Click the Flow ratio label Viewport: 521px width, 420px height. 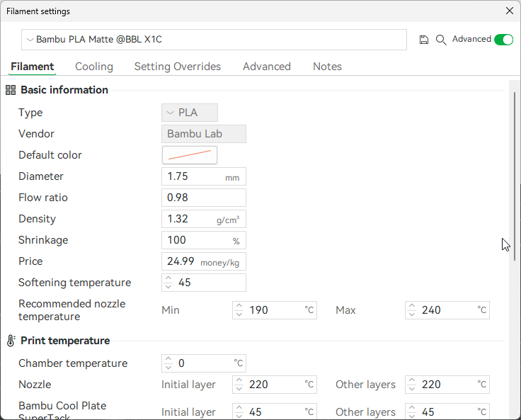43,198
